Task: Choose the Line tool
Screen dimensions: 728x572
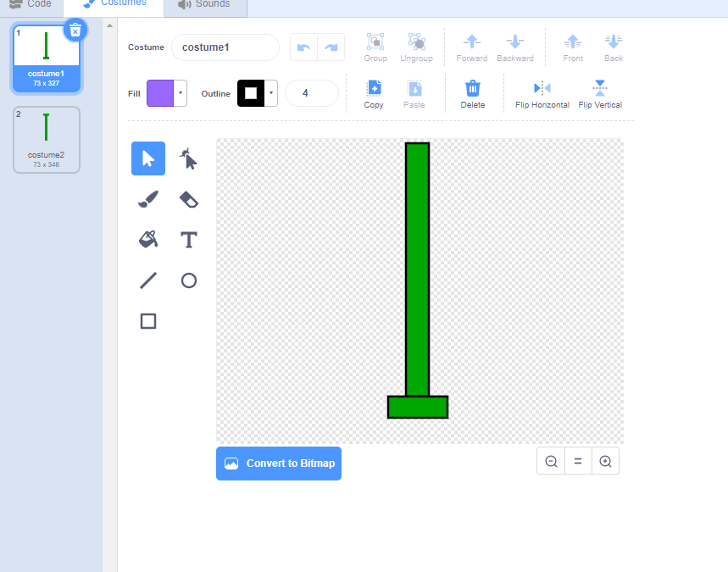Action: [148, 280]
